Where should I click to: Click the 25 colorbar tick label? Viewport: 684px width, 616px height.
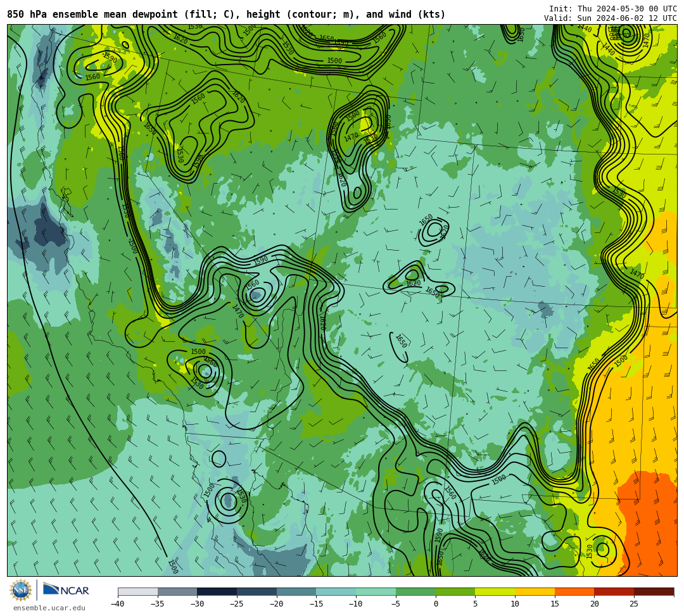(x=634, y=604)
